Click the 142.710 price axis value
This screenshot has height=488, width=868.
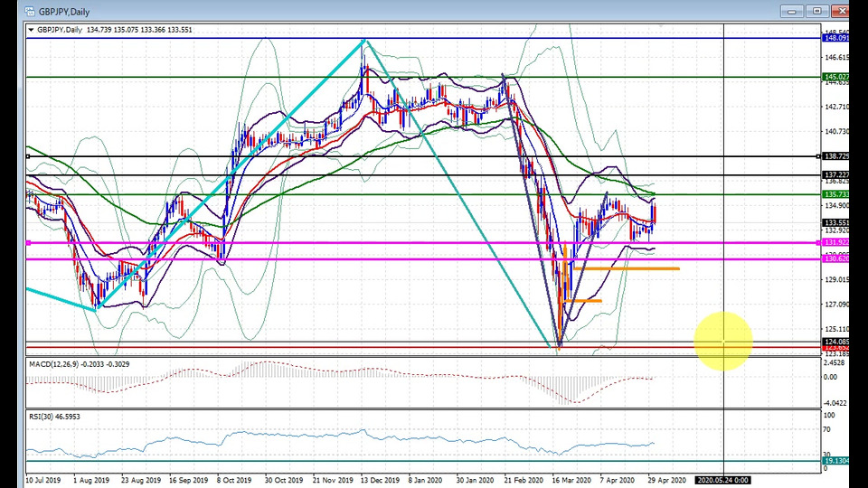(x=835, y=107)
